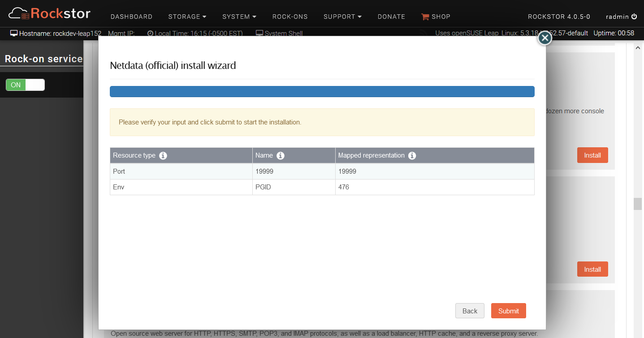Image resolution: width=644 pixels, height=338 pixels.
Task: Click the System Shell link
Action: tap(284, 33)
